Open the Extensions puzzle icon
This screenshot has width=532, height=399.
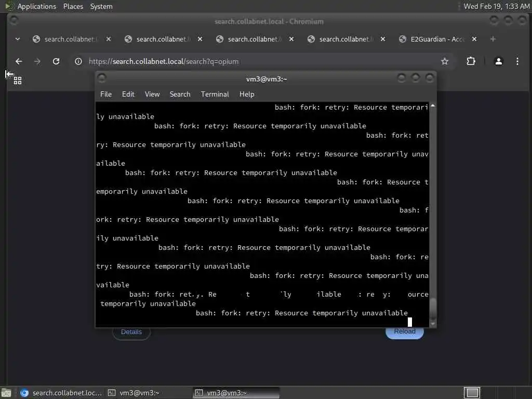click(x=471, y=61)
